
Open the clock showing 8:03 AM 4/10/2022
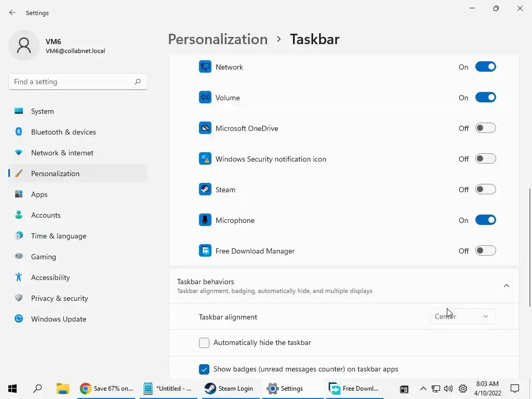pos(487,389)
